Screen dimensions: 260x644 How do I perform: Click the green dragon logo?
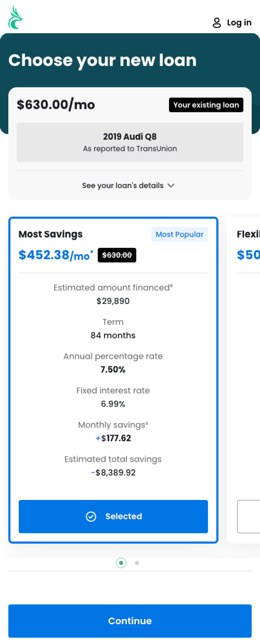click(15, 18)
